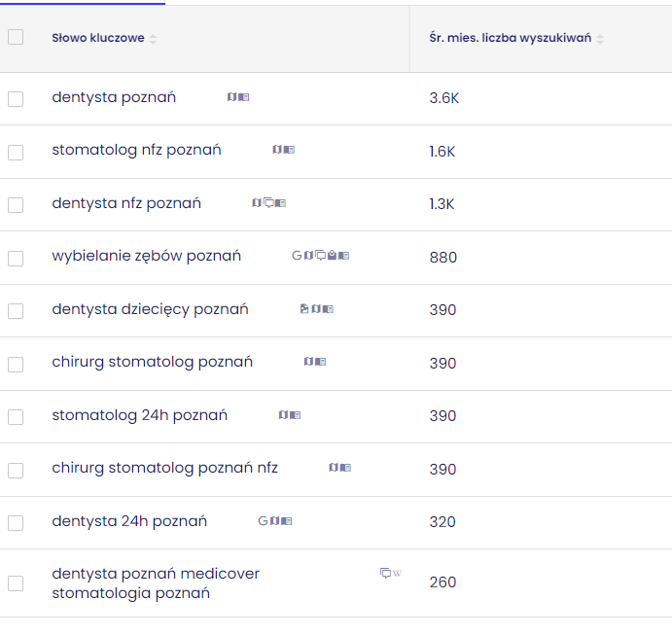The image size is (672, 635).
Task: Open keyword 'chirurg stomatolog poznań'
Action: pos(152,363)
